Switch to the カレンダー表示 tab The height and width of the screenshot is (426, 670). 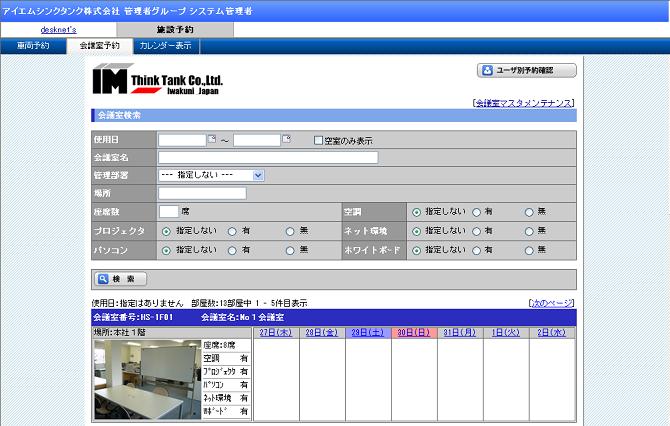(166, 46)
